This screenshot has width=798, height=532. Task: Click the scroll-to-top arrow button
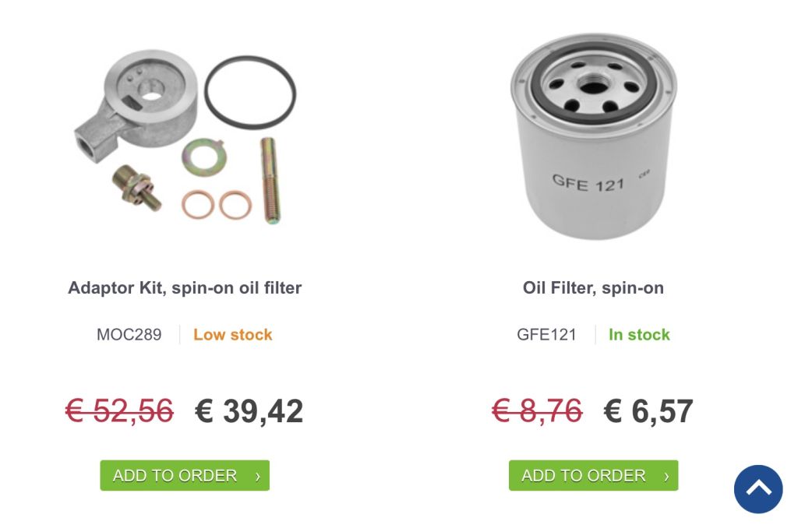click(x=757, y=489)
